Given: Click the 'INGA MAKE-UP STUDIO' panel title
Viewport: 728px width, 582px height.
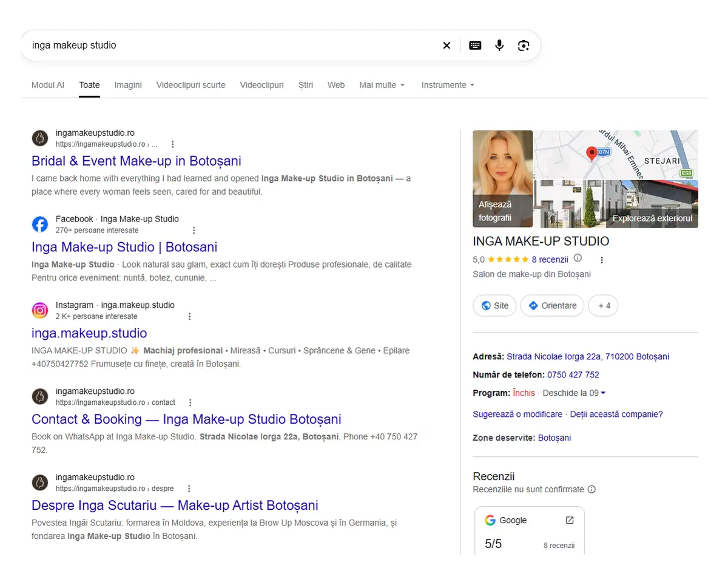Looking at the screenshot, I should tap(541, 242).
